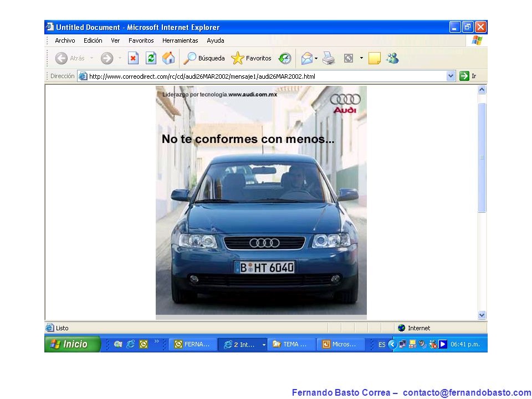Print the page with the printer icon
Image resolution: width=532 pixels, height=399 pixels.
click(x=329, y=58)
